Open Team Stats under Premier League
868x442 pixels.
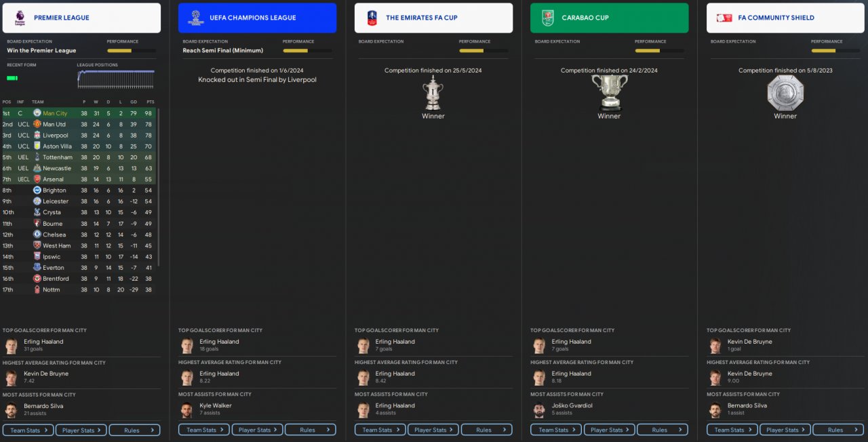[28, 430]
